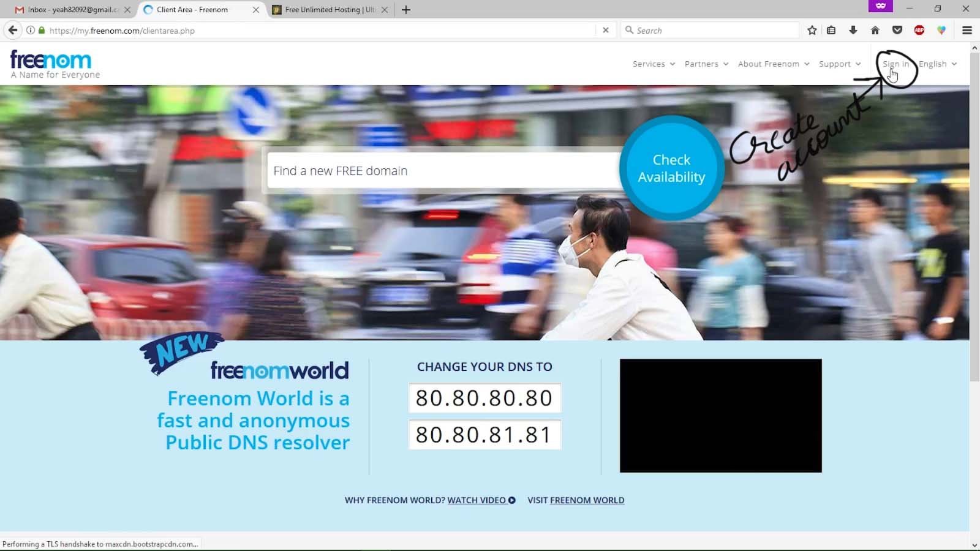Image resolution: width=980 pixels, height=551 pixels.
Task: Open the Pocket shield icon
Action: click(x=897, y=30)
